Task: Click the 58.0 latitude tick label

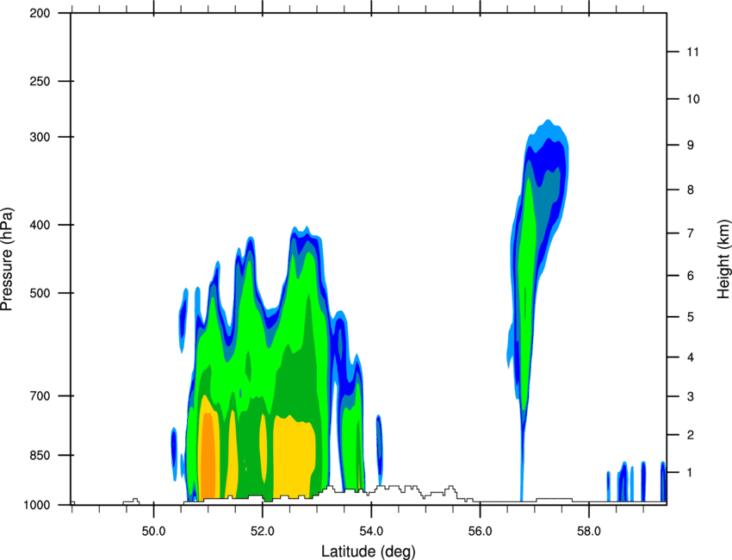Action: pos(589,532)
